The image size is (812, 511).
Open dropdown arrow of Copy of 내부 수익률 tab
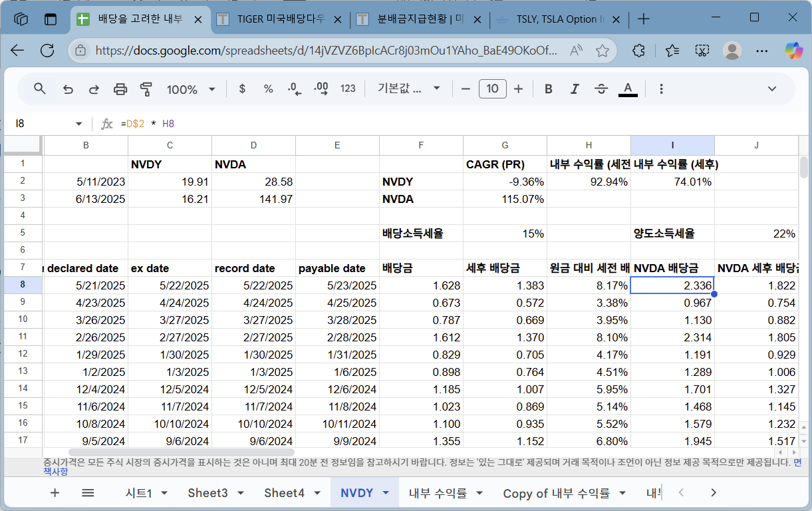(x=622, y=493)
